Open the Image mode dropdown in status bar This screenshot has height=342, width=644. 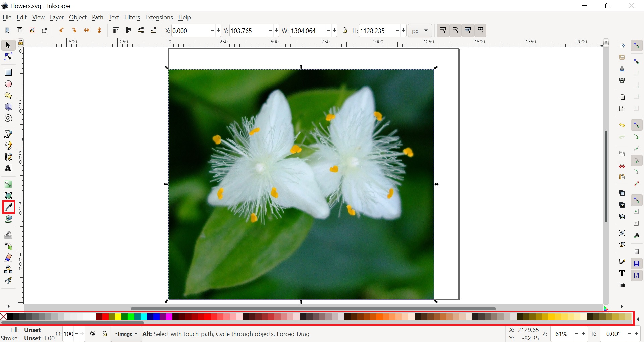click(126, 334)
